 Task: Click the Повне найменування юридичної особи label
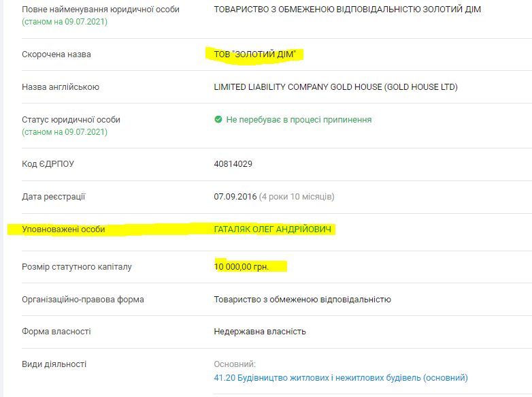[101, 10]
